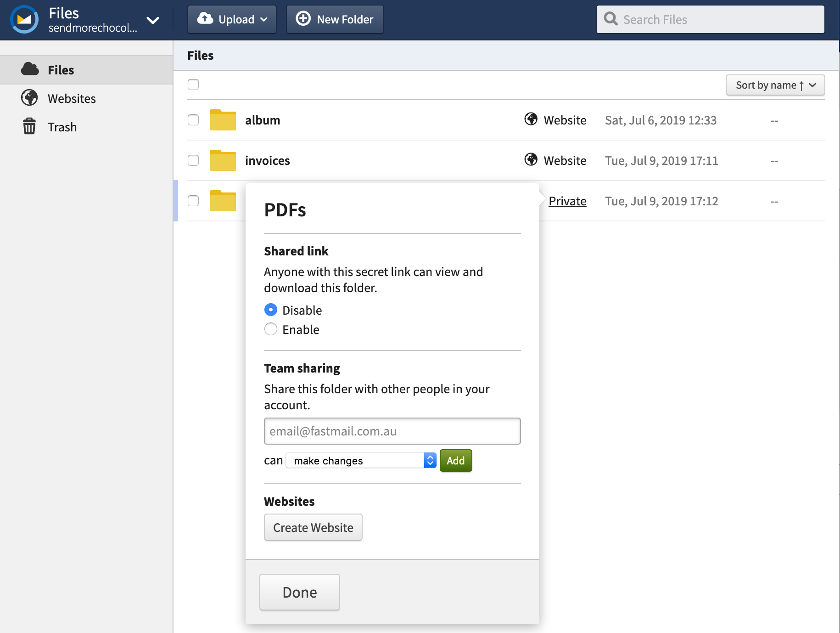Click the Fastmail envelope logo
840x633 pixels.
(x=24, y=19)
